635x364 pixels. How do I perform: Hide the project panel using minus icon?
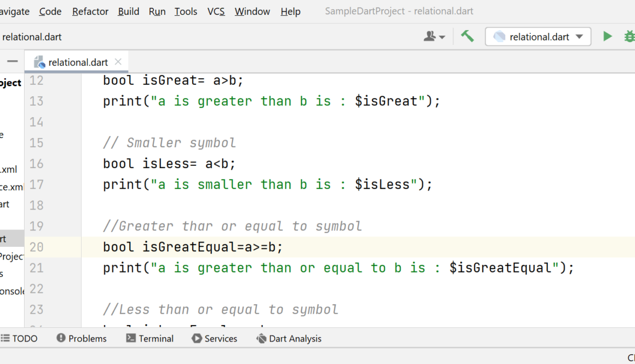tap(13, 62)
